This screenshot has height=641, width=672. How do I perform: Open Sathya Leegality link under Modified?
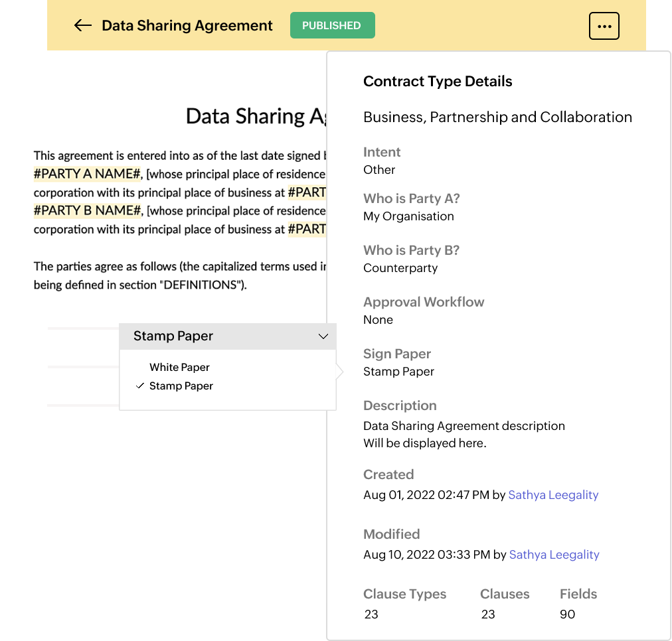(x=554, y=555)
